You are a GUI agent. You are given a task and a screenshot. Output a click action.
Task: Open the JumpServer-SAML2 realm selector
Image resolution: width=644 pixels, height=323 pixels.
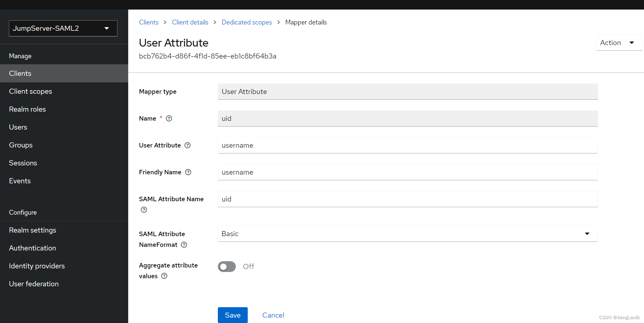click(x=63, y=28)
